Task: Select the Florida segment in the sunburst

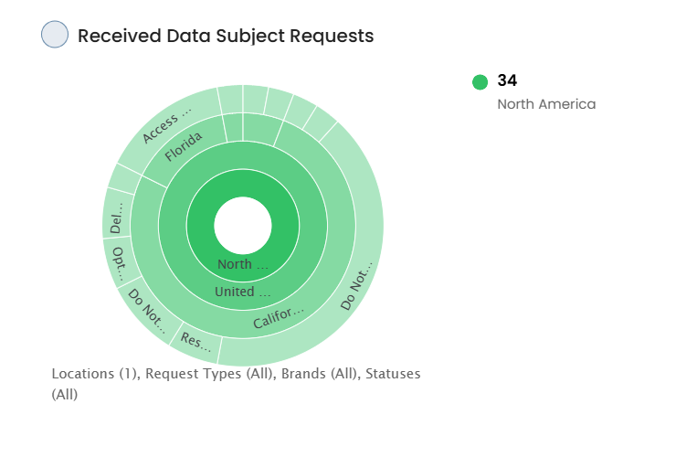Action: coord(184,147)
